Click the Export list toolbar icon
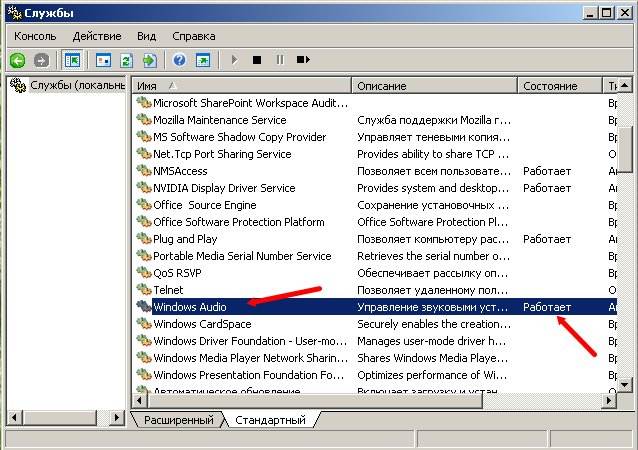638x450 pixels. tap(149, 60)
